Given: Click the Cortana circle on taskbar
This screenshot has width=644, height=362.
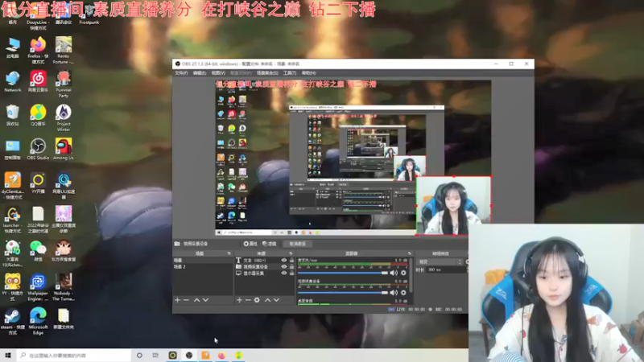Looking at the screenshot, I should tap(139, 355).
